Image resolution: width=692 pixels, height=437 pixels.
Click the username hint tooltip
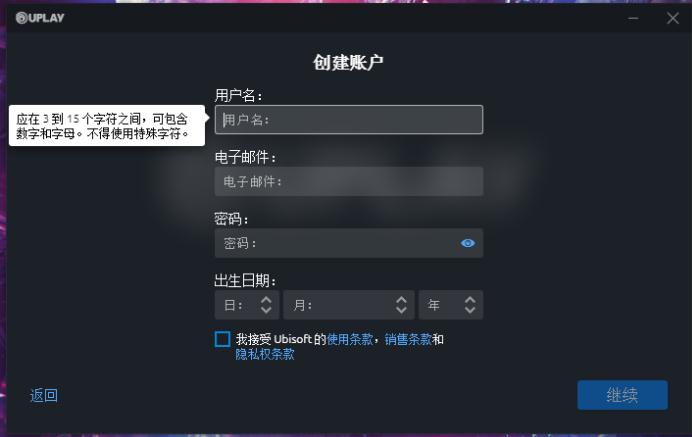[x=107, y=126]
